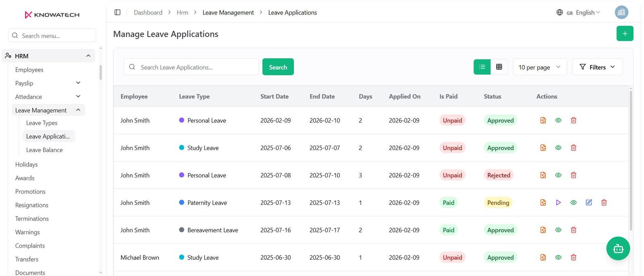Open the chatbot assistant icon
The width and height of the screenshot is (644, 276).
618,249
